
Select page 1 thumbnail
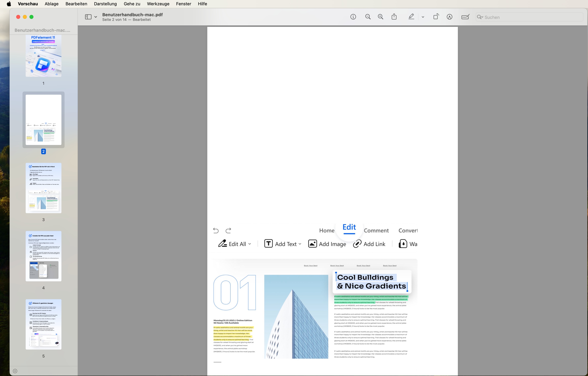(x=44, y=56)
